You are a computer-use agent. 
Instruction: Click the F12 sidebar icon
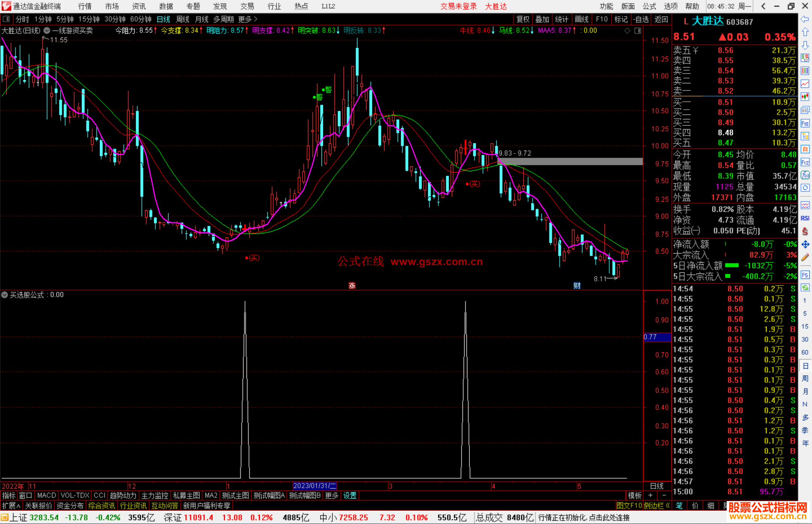805,162
